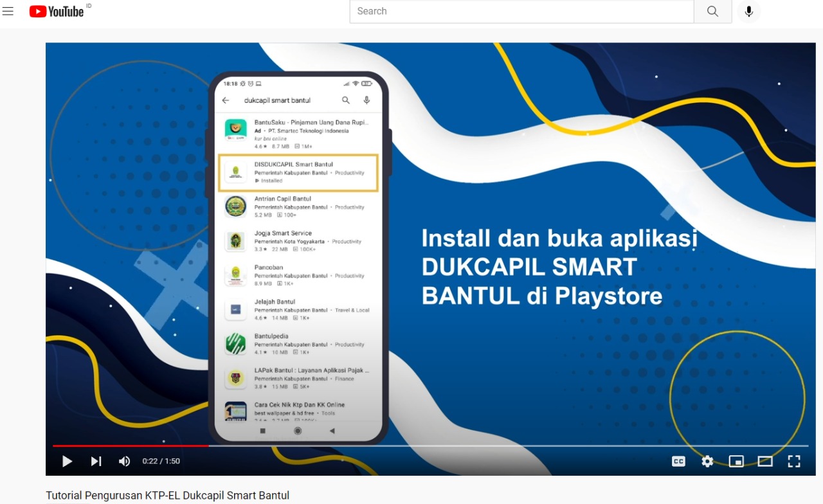Open Bantulpedia app listing
823x504 pixels.
pos(299,344)
